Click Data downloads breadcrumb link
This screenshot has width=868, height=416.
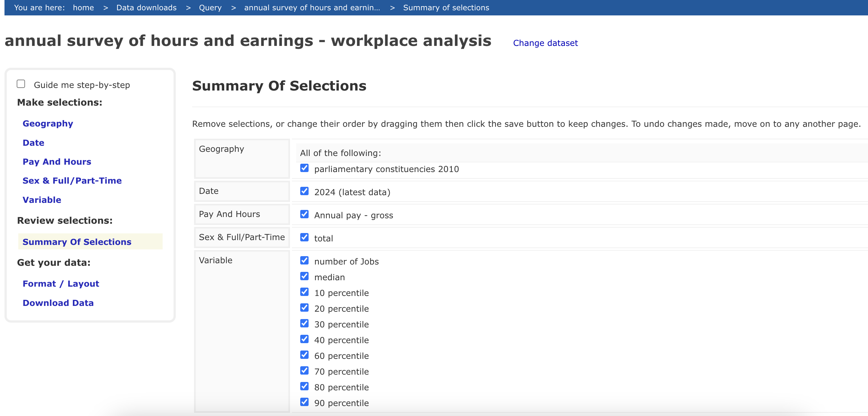pos(146,7)
